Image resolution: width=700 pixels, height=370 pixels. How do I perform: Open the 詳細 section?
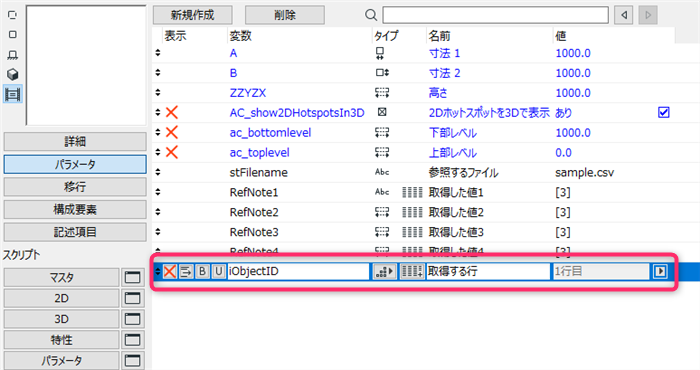pyautogui.click(x=75, y=141)
